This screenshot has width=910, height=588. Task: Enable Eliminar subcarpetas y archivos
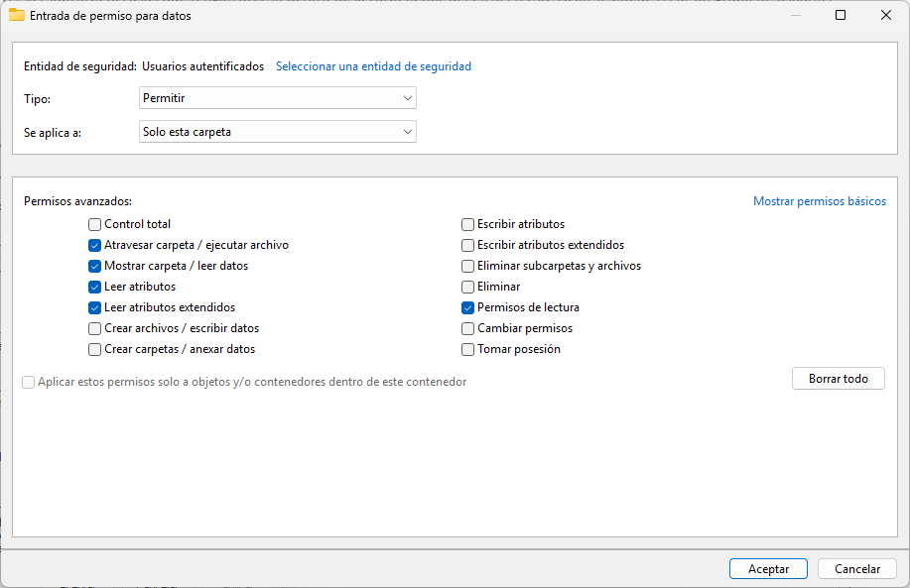(x=466, y=266)
